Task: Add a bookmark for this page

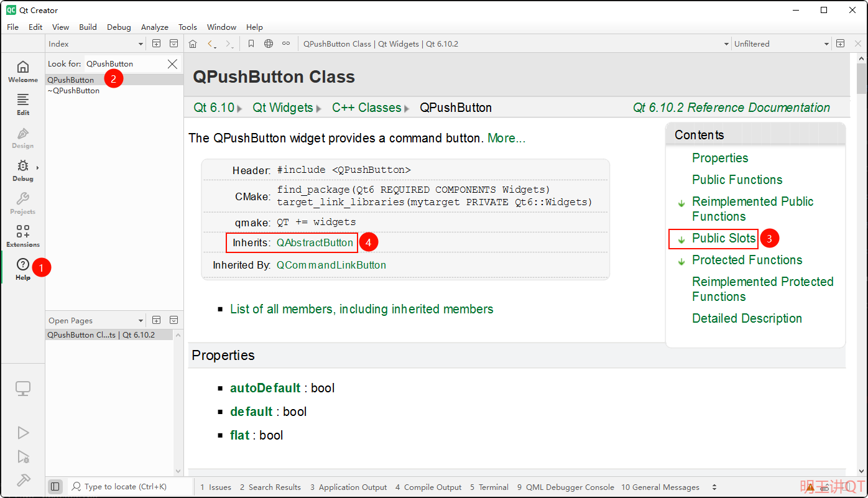Action: [x=251, y=44]
